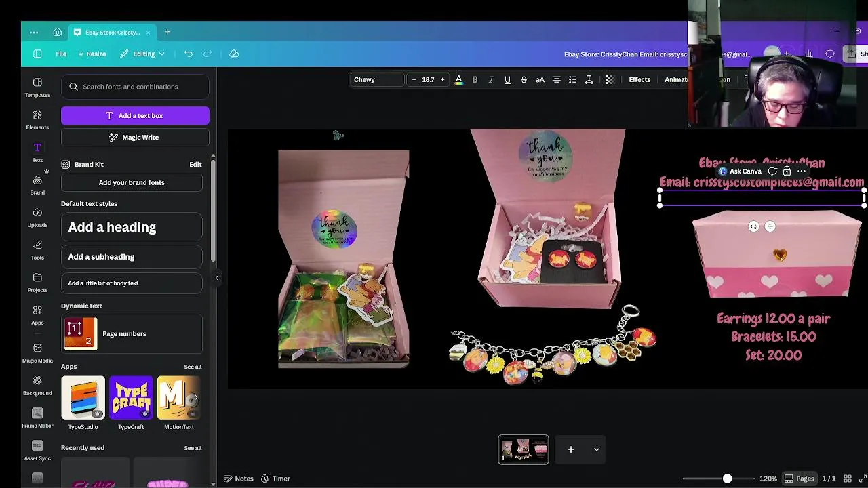This screenshot has height=488, width=868.
Task: Click Ask Canva in the floating toolbar
Action: pos(741,171)
